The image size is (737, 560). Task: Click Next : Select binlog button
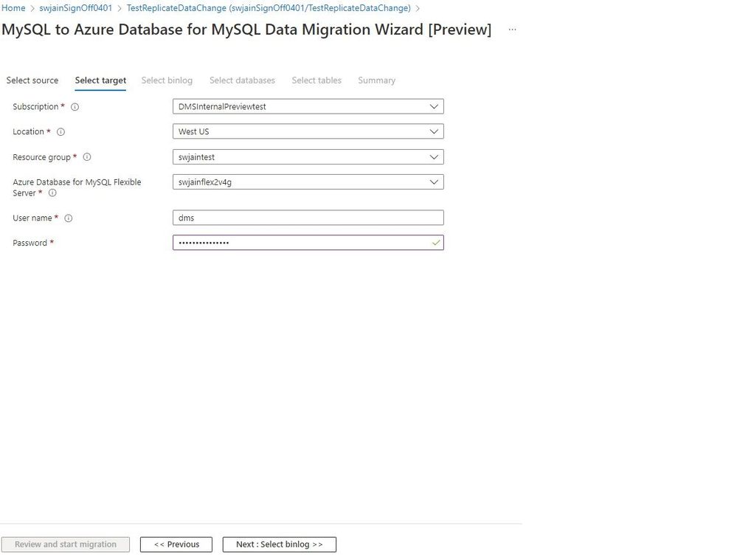coord(279,545)
